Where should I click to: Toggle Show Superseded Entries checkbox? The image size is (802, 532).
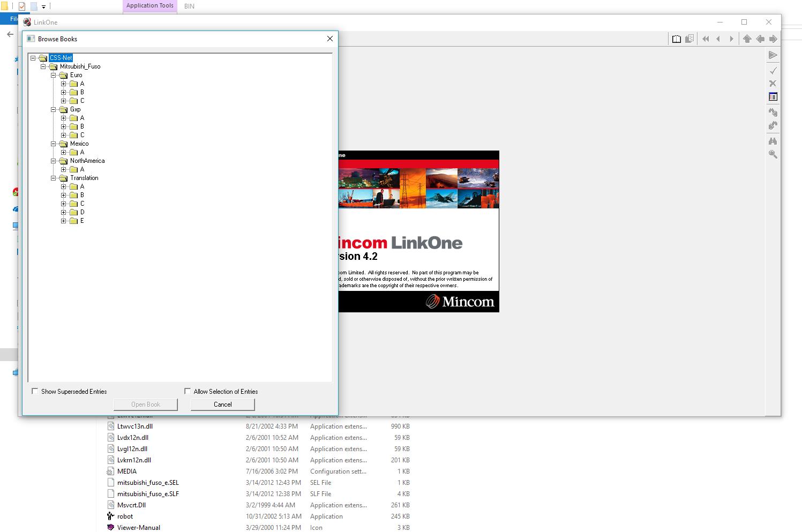tap(35, 392)
